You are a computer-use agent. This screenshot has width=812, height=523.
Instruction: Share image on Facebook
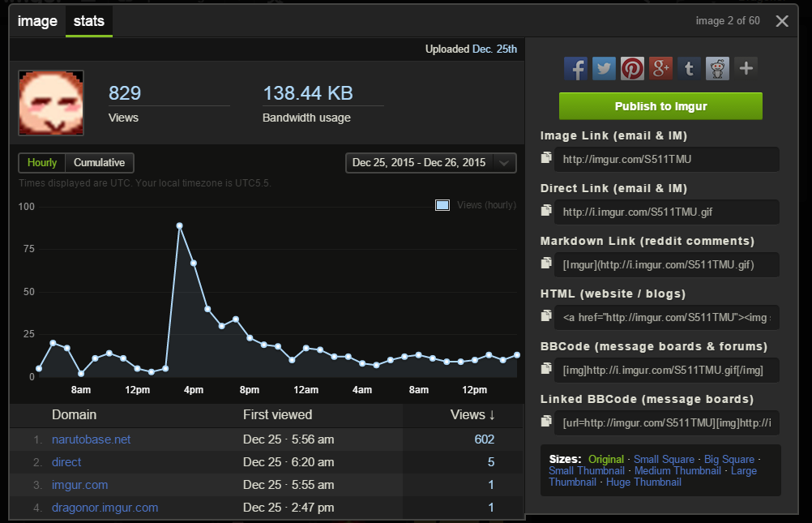[575, 68]
